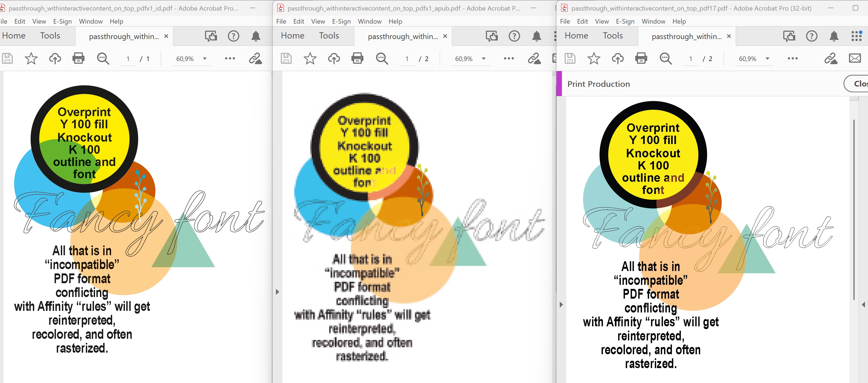Open View menu in middle window
The height and width of the screenshot is (383, 868).
pyautogui.click(x=318, y=21)
